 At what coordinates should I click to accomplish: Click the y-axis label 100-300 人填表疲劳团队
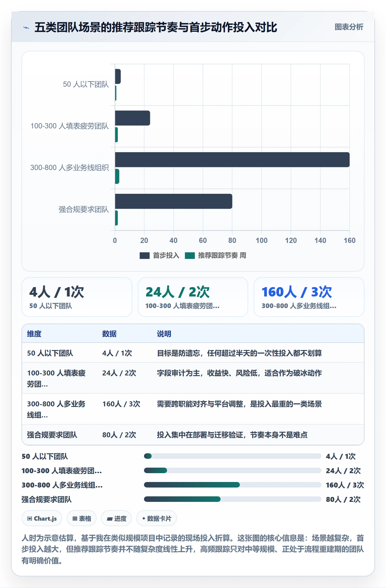(x=69, y=126)
